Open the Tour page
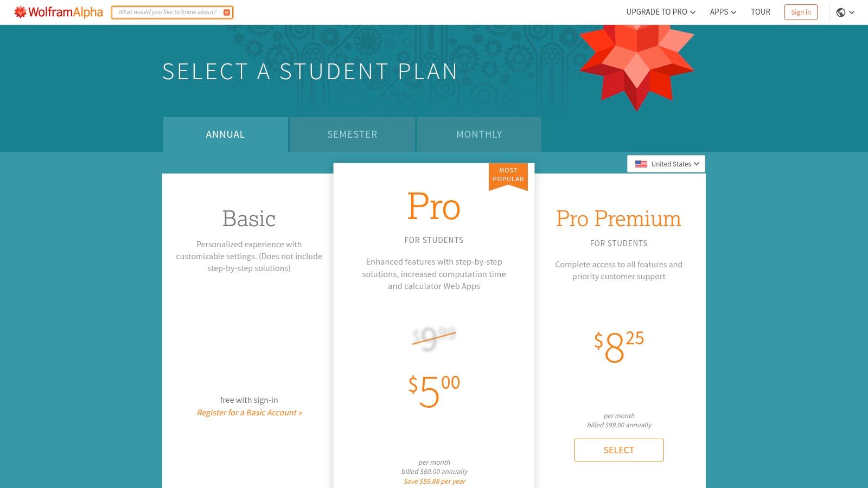 [760, 12]
